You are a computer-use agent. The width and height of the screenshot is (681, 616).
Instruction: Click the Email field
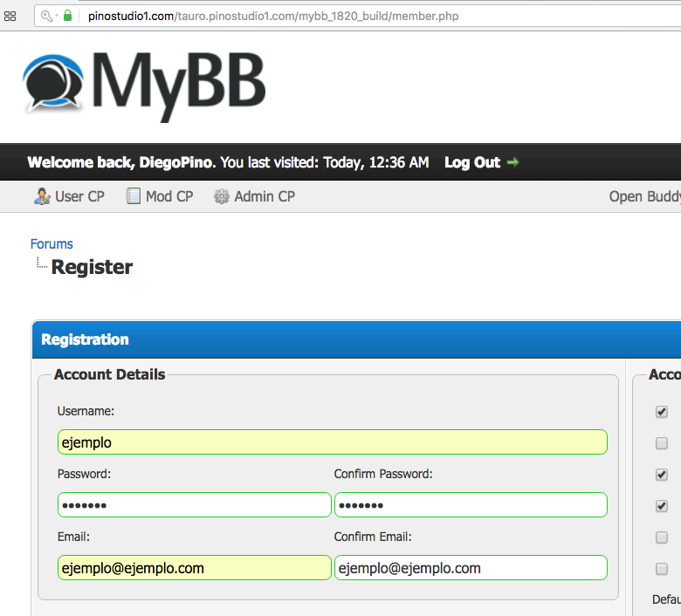194,567
